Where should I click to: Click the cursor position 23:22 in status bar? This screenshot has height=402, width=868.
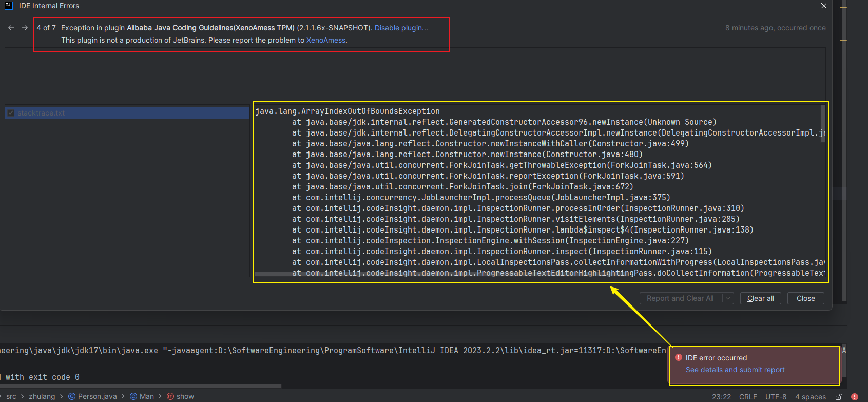721,397
